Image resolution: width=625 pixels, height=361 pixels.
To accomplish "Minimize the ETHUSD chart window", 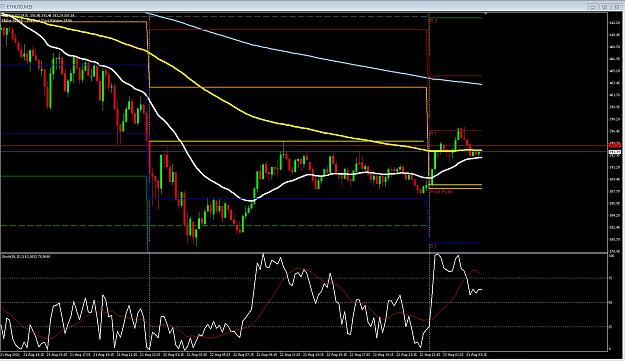I will [592, 7].
